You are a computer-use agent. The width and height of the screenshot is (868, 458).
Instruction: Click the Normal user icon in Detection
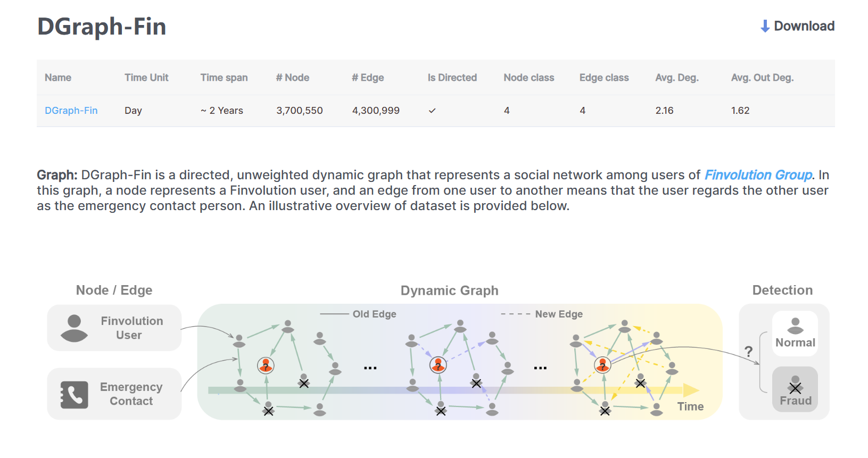point(795,326)
